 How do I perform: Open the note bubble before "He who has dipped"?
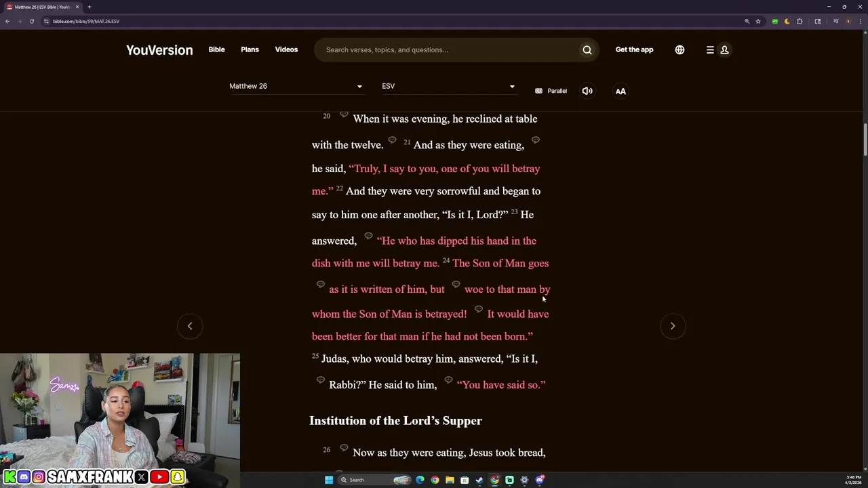click(x=369, y=236)
